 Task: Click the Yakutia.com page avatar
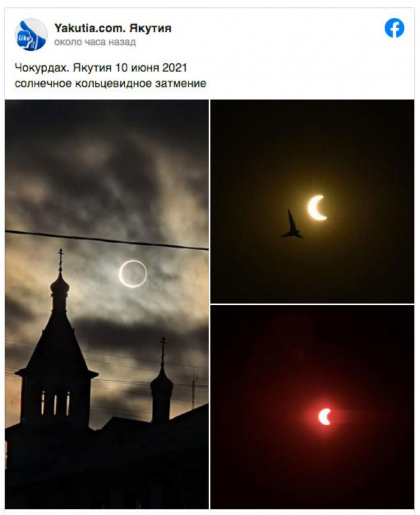point(31,35)
